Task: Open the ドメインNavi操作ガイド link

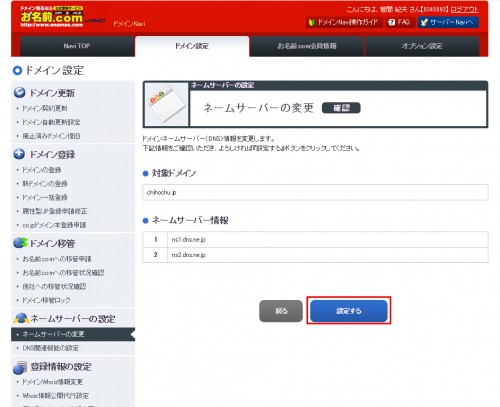Action: coord(344,22)
